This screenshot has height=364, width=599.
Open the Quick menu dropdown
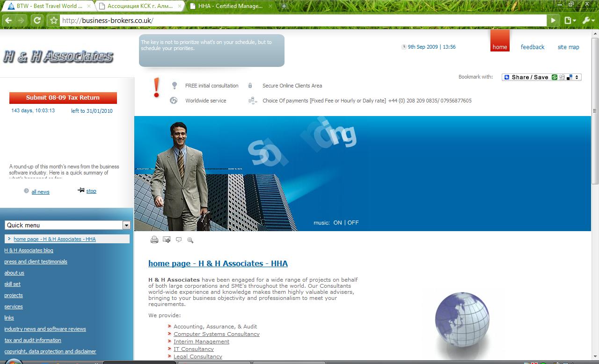(126, 225)
